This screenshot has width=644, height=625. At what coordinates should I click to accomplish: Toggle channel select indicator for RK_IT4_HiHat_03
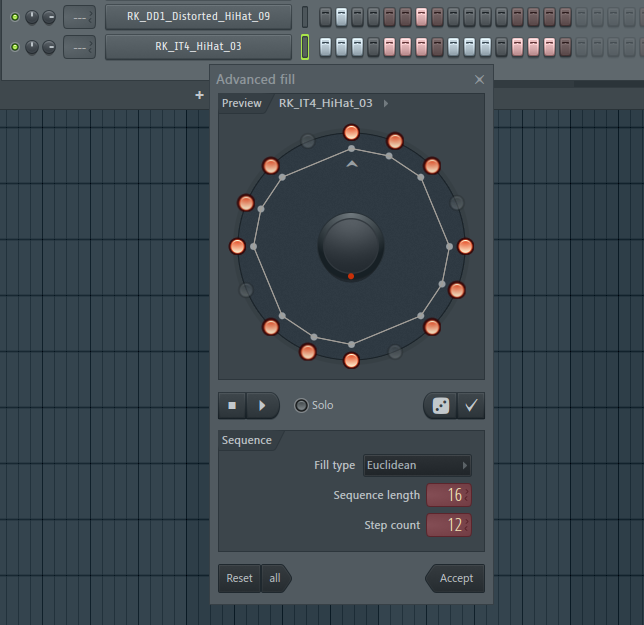[305, 47]
